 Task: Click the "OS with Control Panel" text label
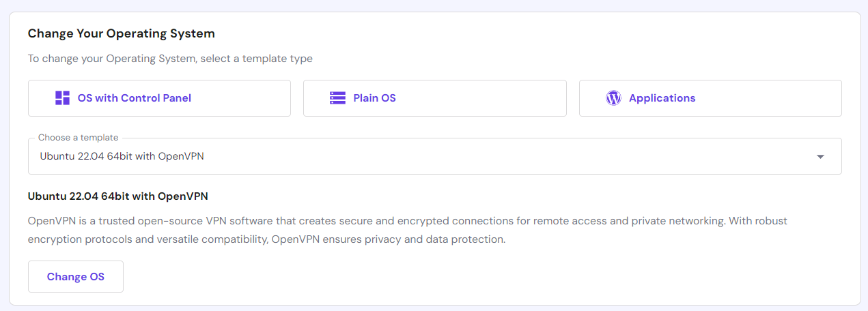click(134, 98)
